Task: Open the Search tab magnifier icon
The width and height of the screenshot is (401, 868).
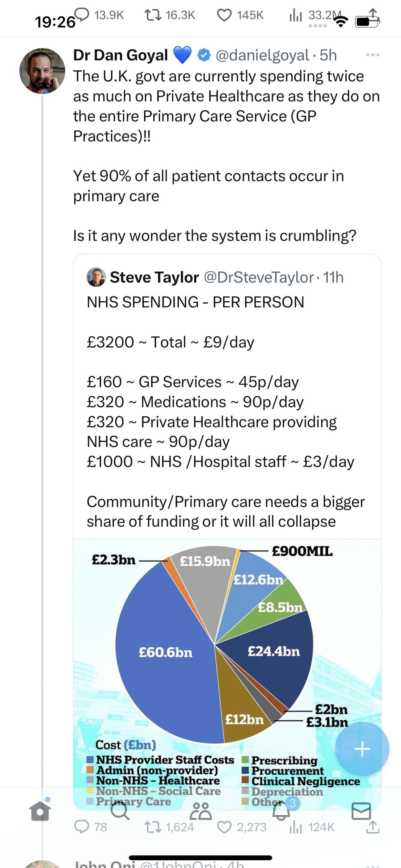Action: pos(120,810)
